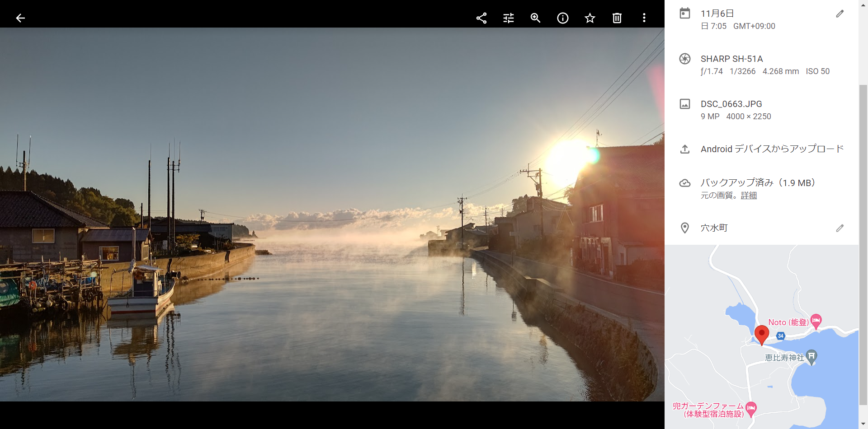
Task: Open the 詳細 link for backup quality
Action: coord(749,196)
